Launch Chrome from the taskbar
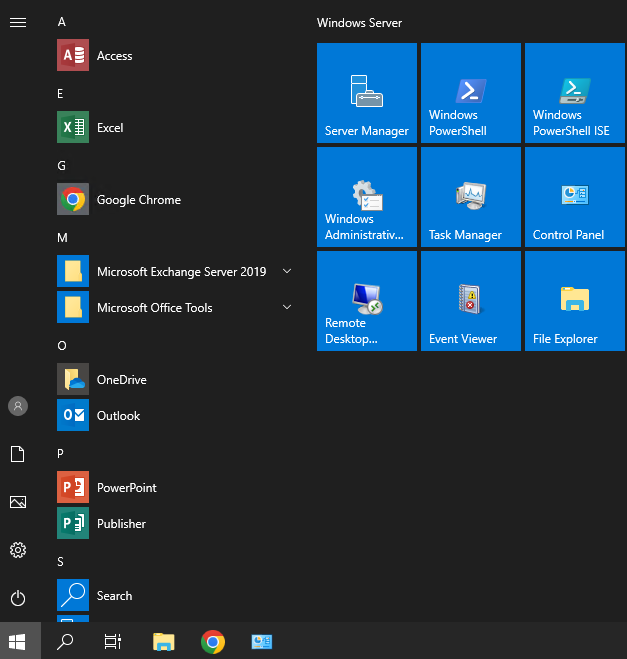Viewport: 627px width, 659px height. coord(213,642)
